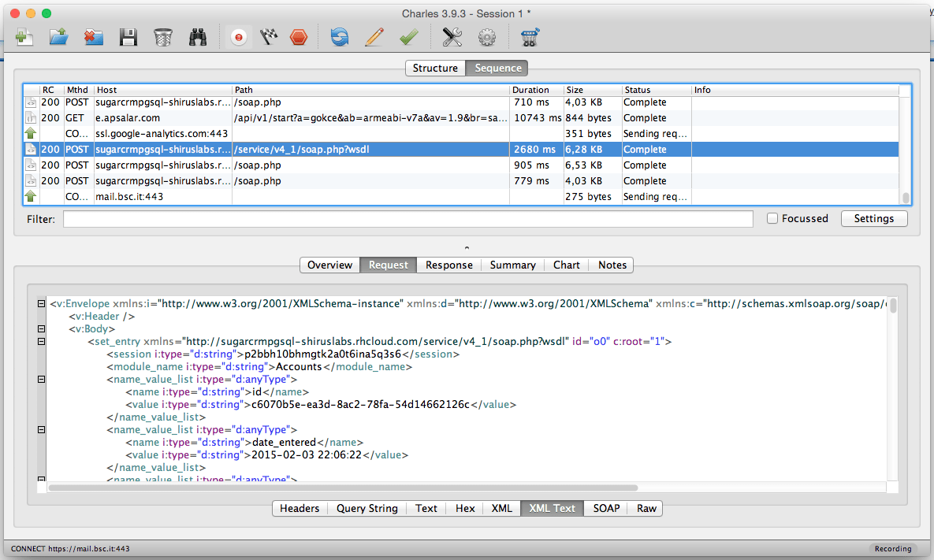This screenshot has width=934, height=560.
Task: Click the horizontal scrollbar of the XML pane
Action: 343,488
